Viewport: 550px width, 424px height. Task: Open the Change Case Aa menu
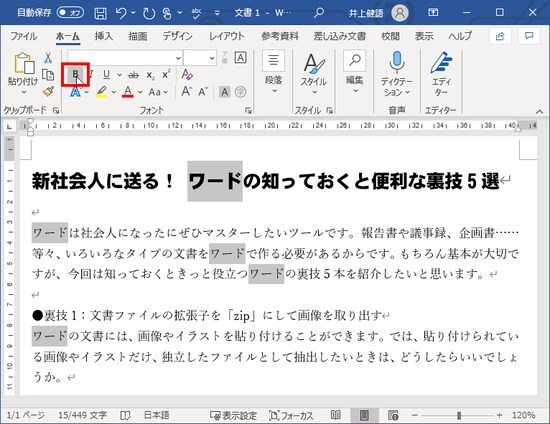click(x=158, y=92)
